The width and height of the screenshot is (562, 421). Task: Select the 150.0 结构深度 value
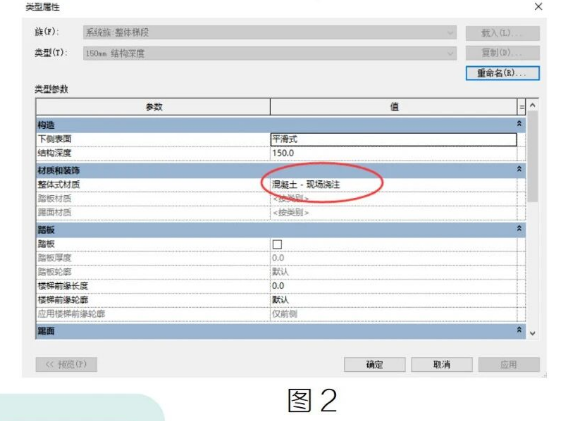[394, 153]
